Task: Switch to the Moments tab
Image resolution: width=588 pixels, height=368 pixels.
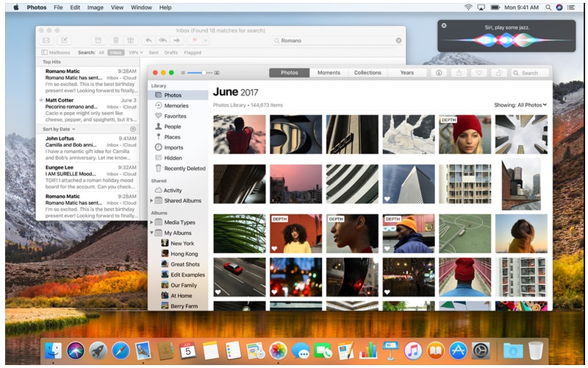Action: tap(329, 73)
